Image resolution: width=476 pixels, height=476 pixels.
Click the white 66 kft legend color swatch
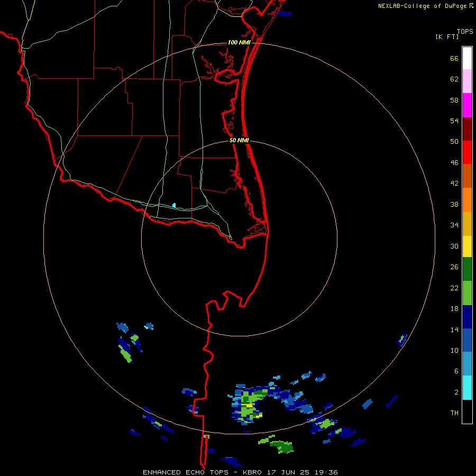coord(467,58)
